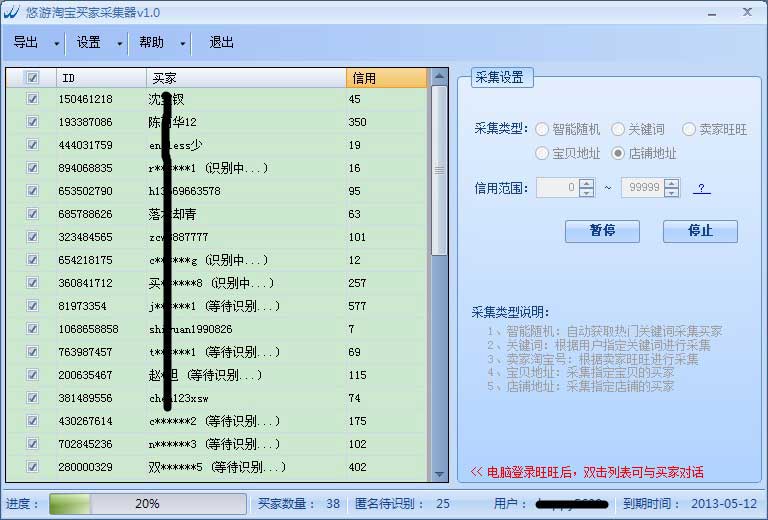
Task: Open the 导出 export menu
Action: 25,43
